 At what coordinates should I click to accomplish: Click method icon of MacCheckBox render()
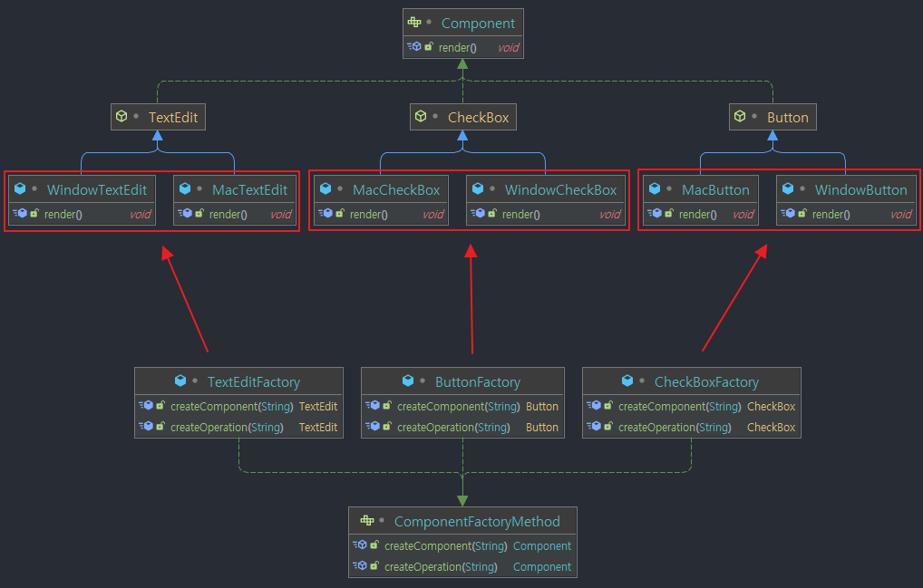[x=325, y=213]
